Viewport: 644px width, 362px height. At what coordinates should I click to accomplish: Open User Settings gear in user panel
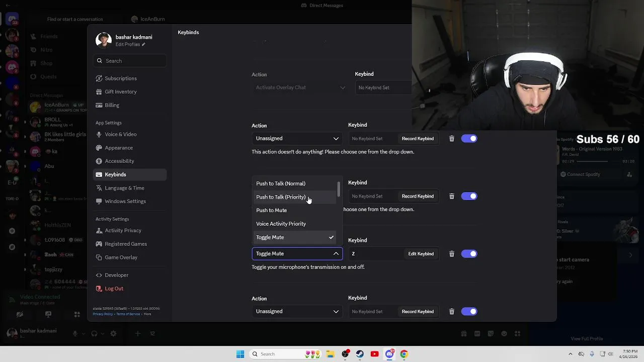pyautogui.click(x=113, y=333)
